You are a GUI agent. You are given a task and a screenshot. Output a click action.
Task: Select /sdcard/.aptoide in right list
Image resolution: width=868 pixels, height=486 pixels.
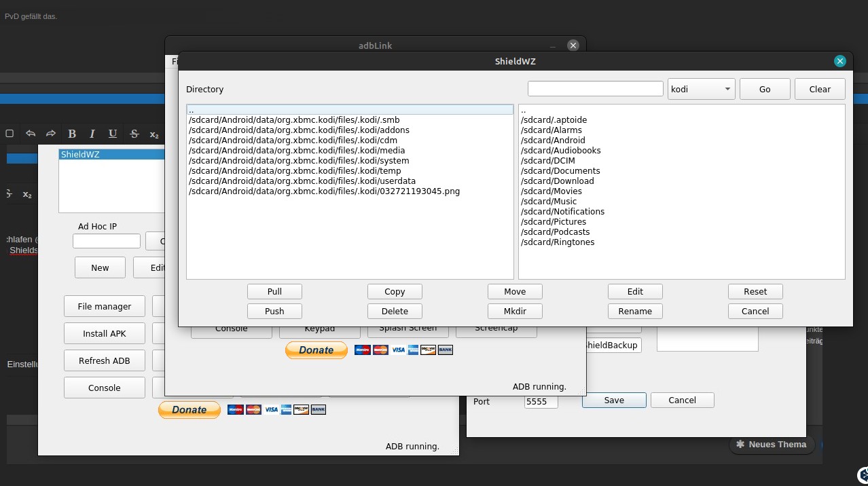(681, 120)
